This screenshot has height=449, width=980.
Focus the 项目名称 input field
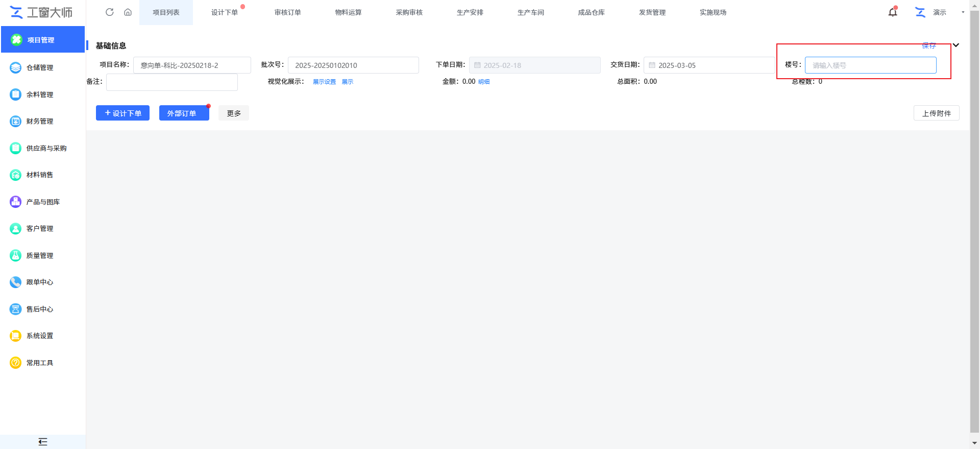(x=192, y=65)
